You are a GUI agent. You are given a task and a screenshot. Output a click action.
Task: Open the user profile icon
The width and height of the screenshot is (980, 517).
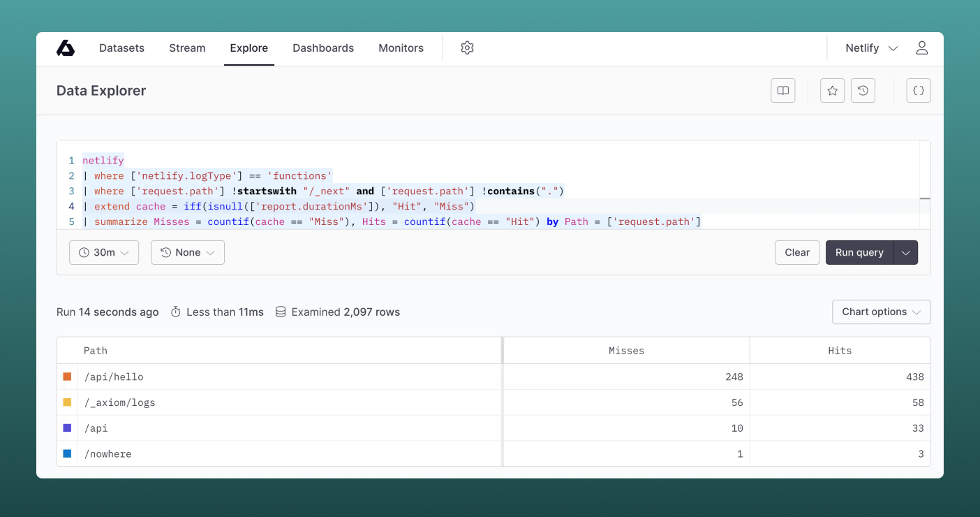coord(922,48)
